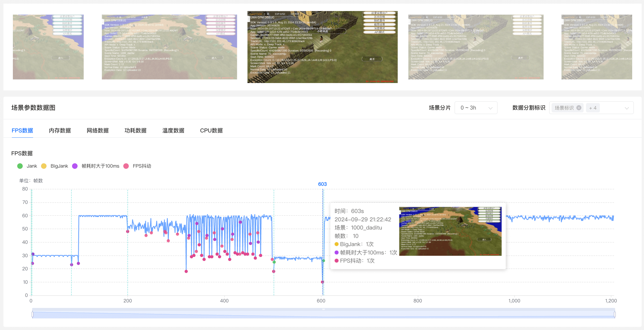Click the pink jitter point at 10 FPS
Viewport: 644px width, 330px height.
[x=322, y=282]
